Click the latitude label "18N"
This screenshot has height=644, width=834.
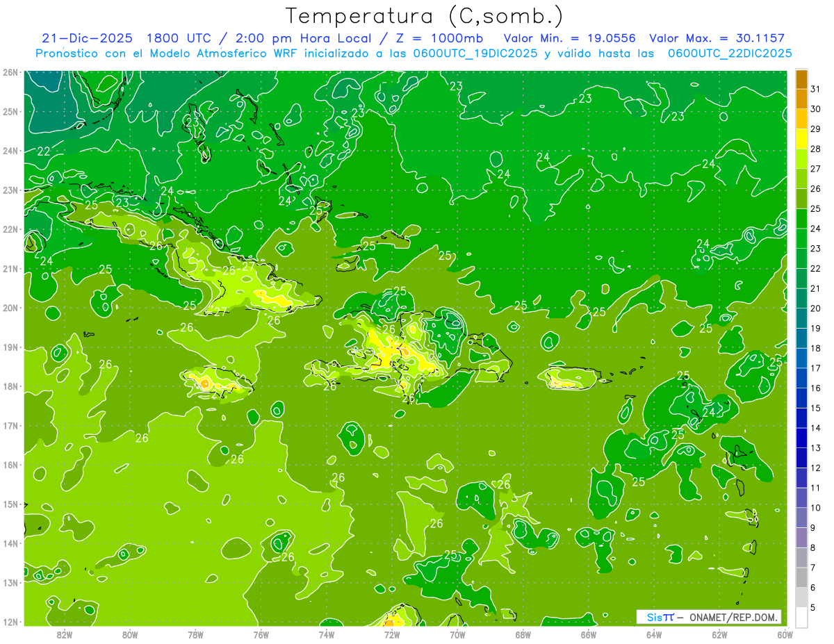(10, 386)
